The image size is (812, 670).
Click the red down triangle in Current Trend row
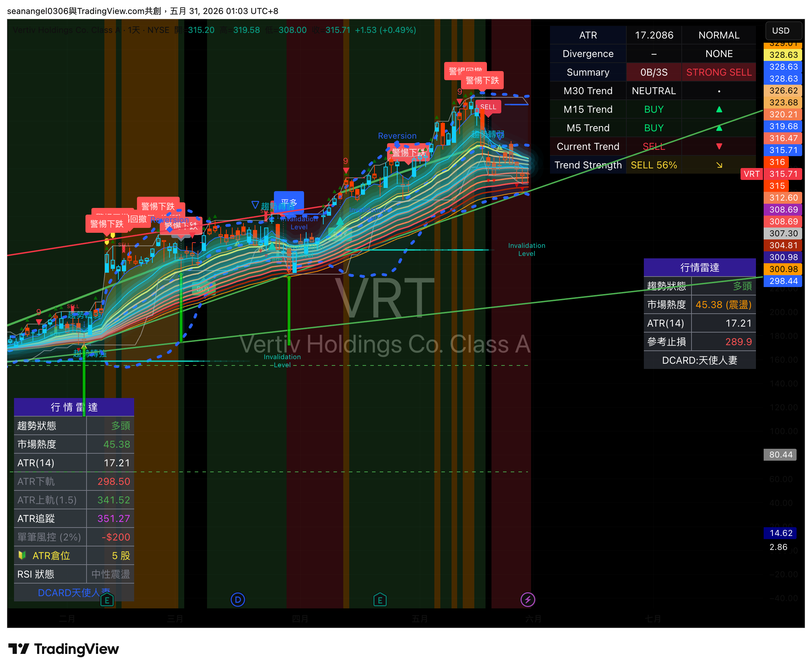tap(719, 146)
